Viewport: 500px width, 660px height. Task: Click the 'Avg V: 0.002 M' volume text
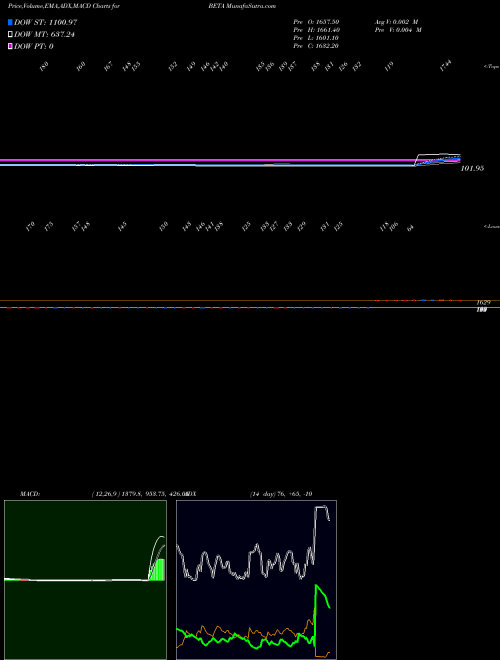point(396,21)
